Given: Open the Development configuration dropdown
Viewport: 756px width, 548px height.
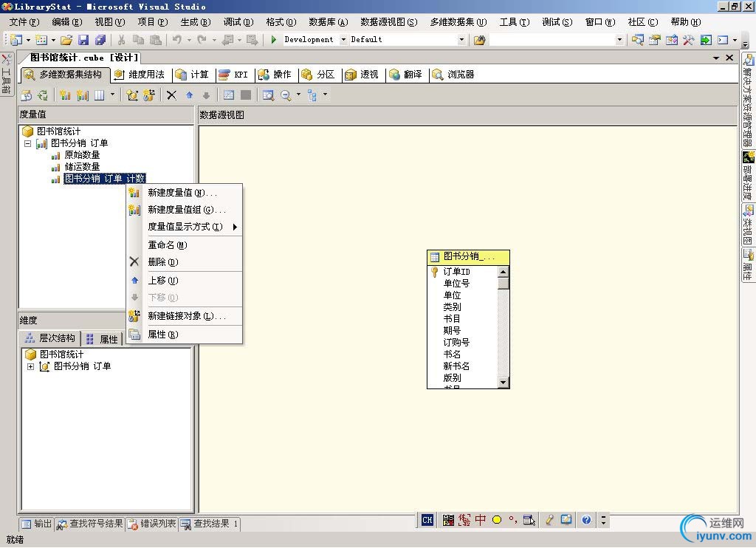Looking at the screenshot, I should tap(343, 40).
